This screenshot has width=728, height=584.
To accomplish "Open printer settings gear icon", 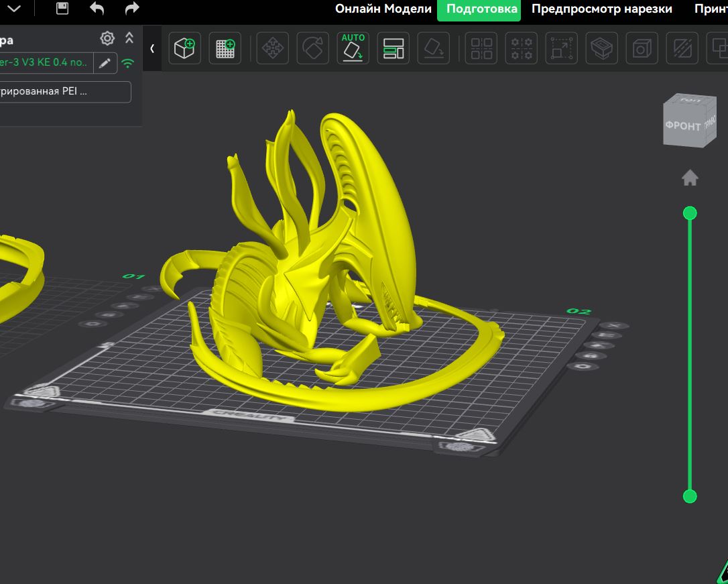I will pos(107,38).
